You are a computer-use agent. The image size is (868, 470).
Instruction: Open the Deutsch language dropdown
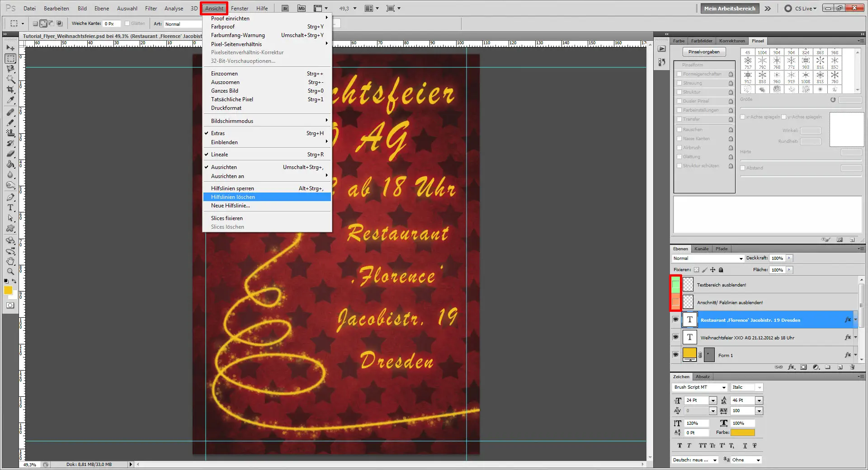[695, 460]
